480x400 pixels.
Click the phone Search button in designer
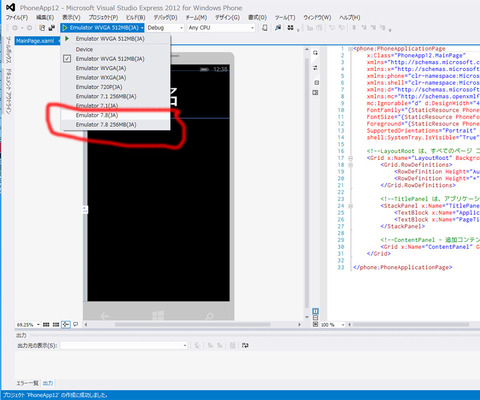(x=209, y=315)
